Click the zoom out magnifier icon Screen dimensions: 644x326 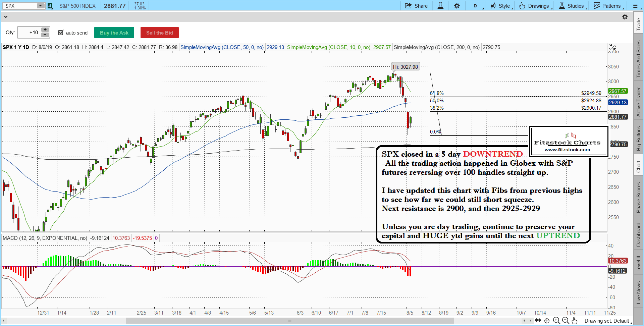click(566, 321)
